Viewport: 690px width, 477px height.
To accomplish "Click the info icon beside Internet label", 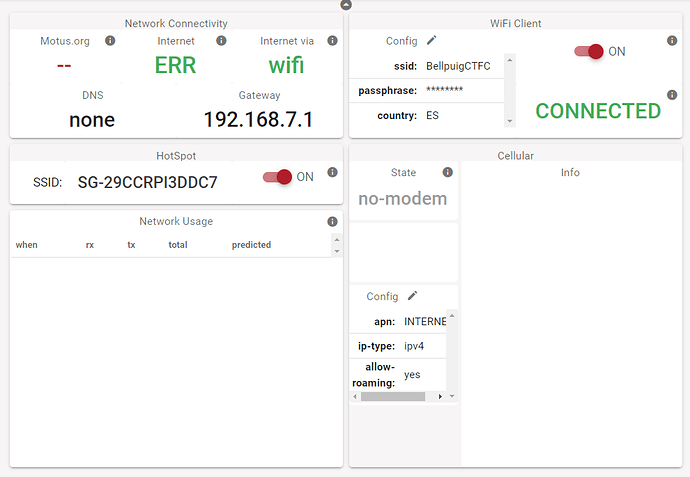I will (221, 41).
